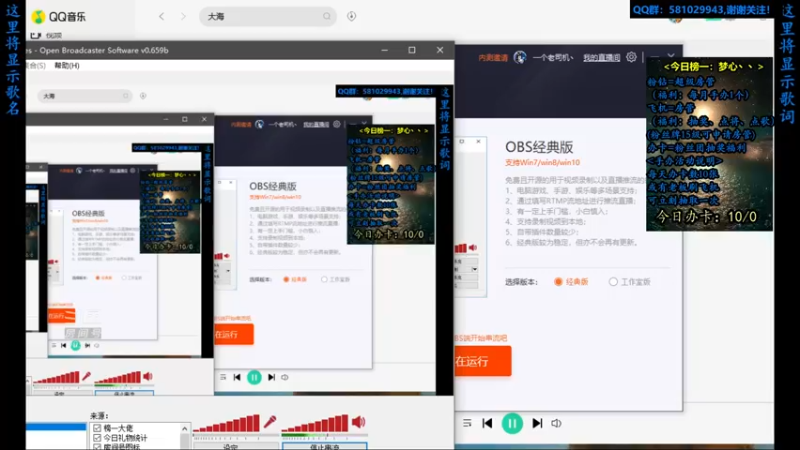Screen dimensions: 800x450
Task: Select 经典版 radio in the middle nested window
Action: (x=286, y=279)
